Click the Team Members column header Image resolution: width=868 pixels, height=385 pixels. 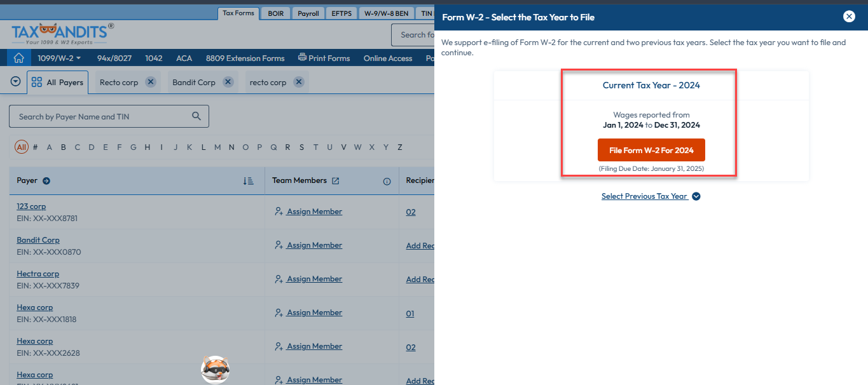coord(300,180)
